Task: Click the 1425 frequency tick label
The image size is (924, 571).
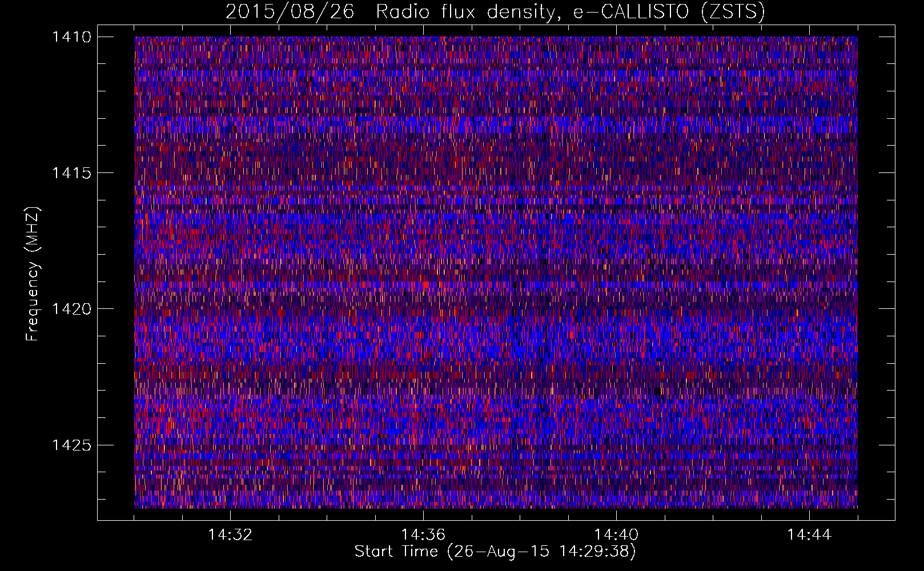Action: (71, 445)
